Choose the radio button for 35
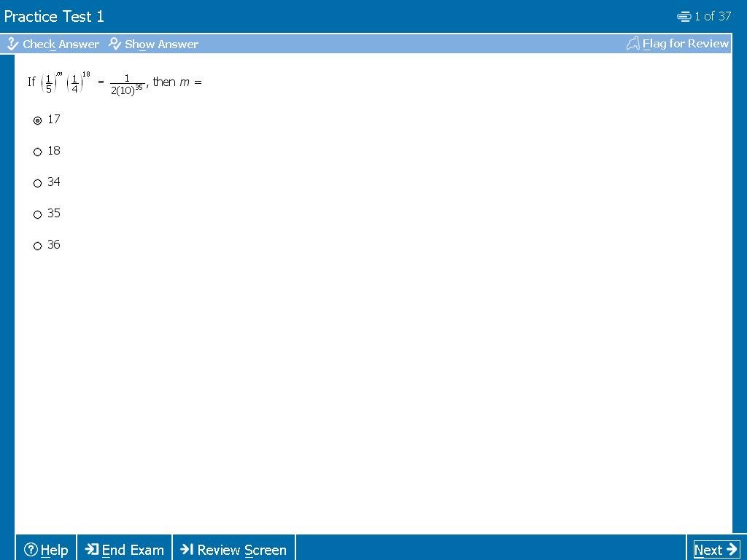The width and height of the screenshot is (747, 560). pyautogui.click(x=38, y=215)
